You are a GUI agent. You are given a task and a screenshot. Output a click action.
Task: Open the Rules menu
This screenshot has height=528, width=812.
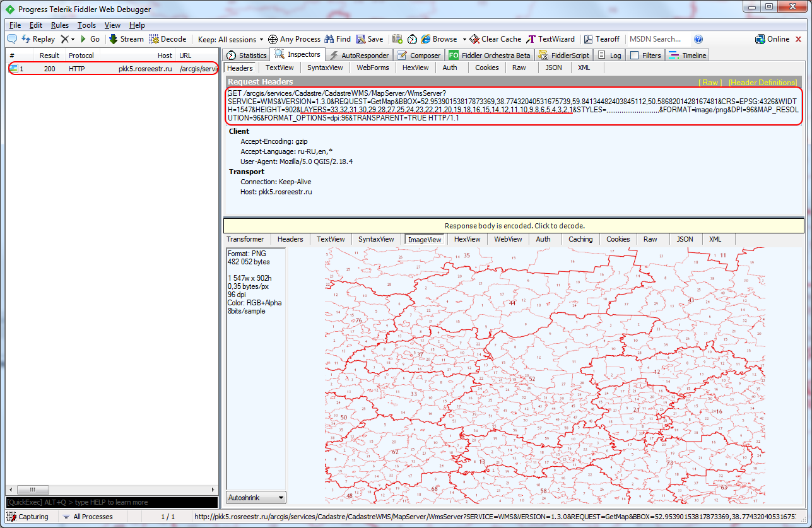coord(60,25)
